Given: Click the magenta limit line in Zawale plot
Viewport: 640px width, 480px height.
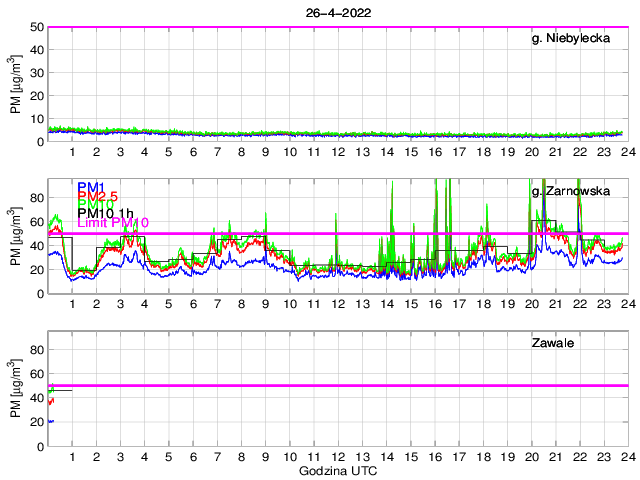Looking at the screenshot, I should (337, 385).
